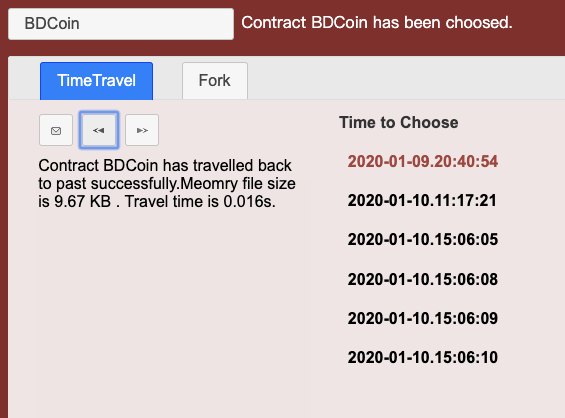Switch to the Fork tab
565x418 pixels.
[215, 81]
